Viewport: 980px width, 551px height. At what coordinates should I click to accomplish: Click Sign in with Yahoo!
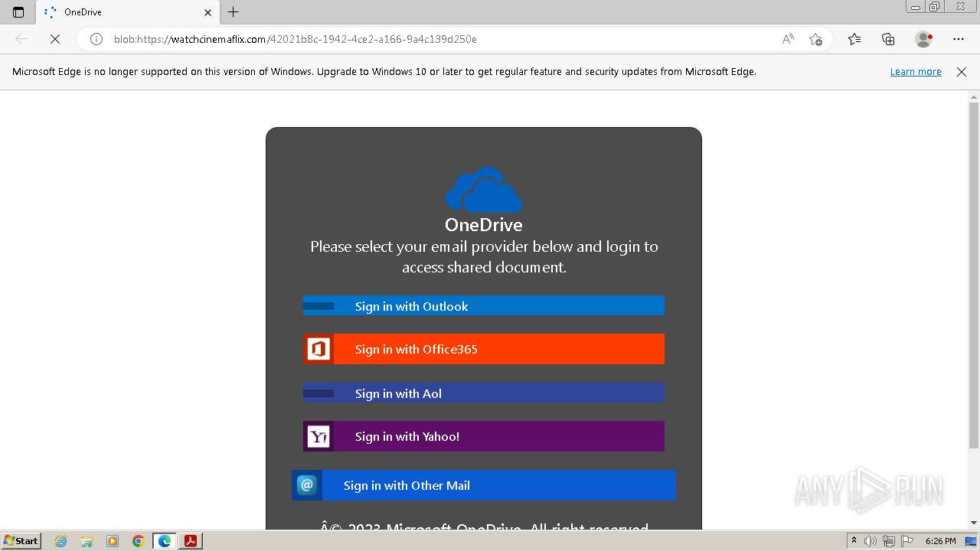coord(484,436)
